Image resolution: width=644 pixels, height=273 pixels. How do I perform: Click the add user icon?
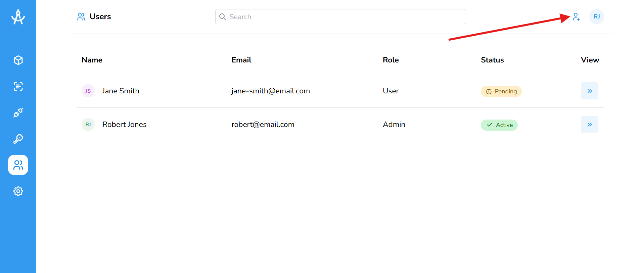pyautogui.click(x=576, y=17)
